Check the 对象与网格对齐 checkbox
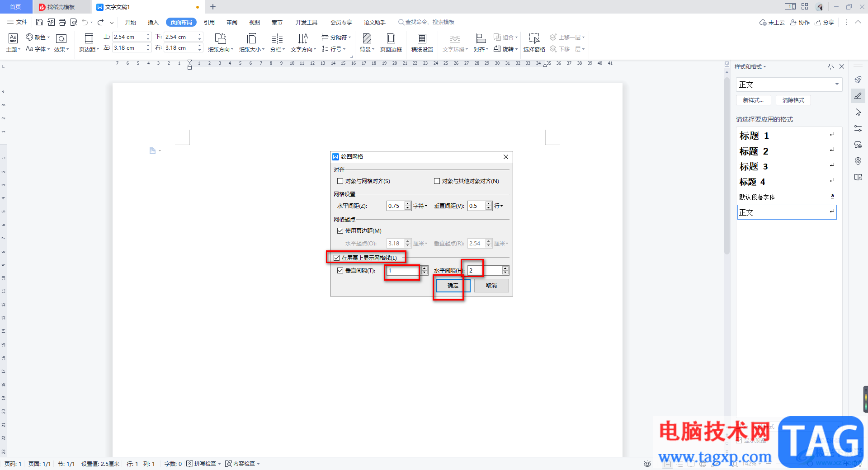Image resolution: width=868 pixels, height=470 pixels. coord(340,181)
